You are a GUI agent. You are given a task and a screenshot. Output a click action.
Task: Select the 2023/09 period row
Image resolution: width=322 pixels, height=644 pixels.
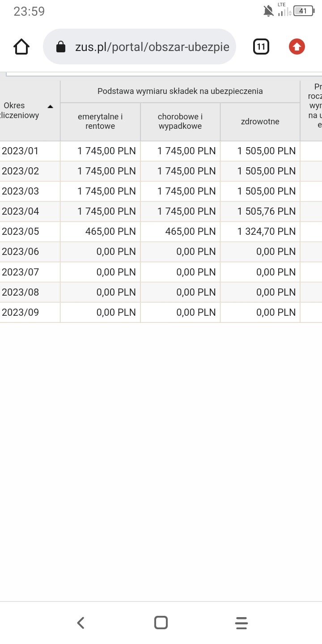(161, 312)
